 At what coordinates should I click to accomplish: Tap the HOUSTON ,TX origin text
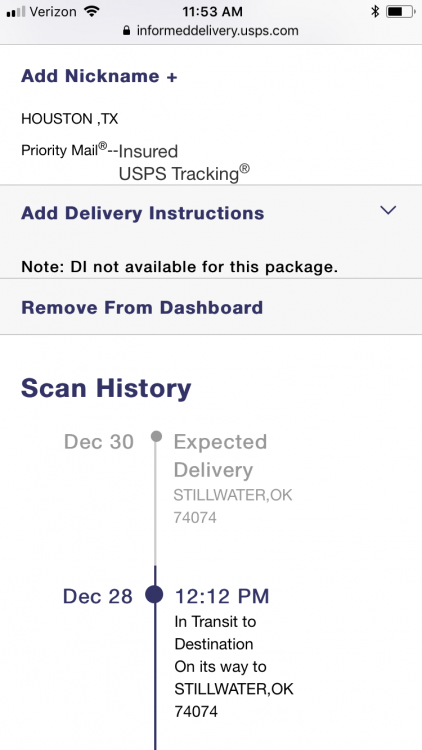(x=69, y=119)
